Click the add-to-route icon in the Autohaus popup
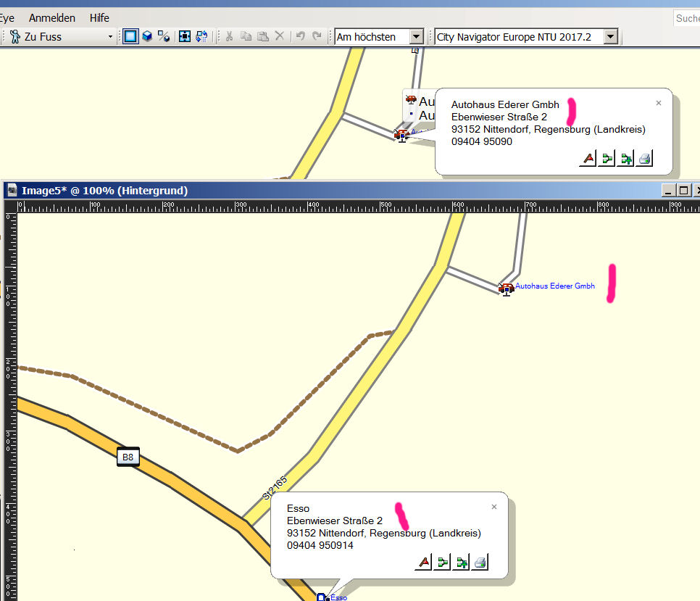Viewport: 700px width, 601px height. pos(625,159)
